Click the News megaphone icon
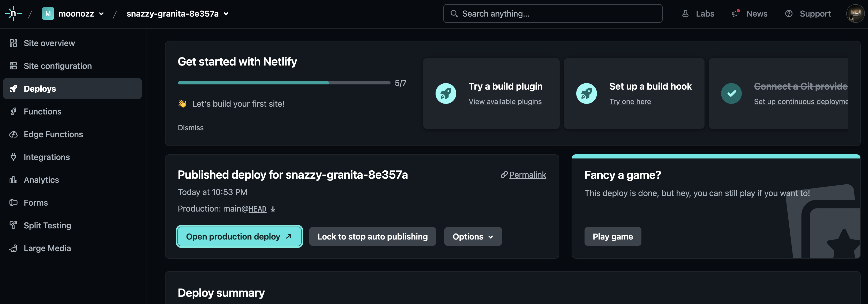The width and height of the screenshot is (868, 304). tap(735, 13)
